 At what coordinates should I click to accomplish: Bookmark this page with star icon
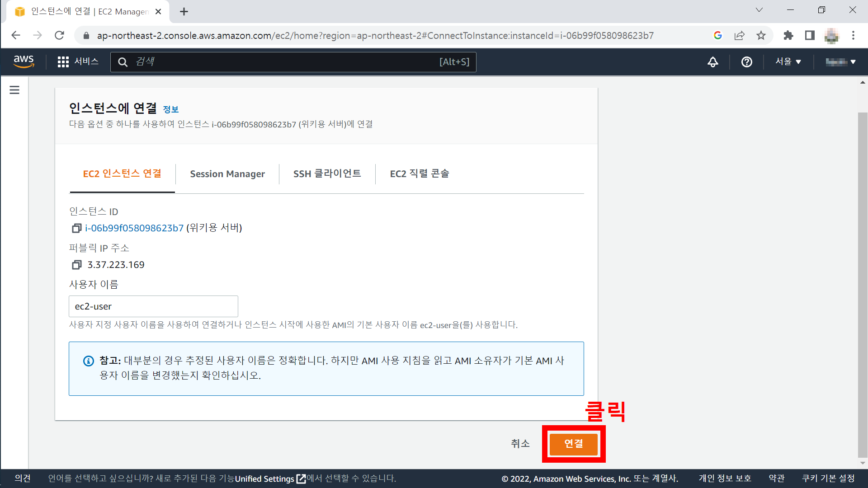coord(761,35)
